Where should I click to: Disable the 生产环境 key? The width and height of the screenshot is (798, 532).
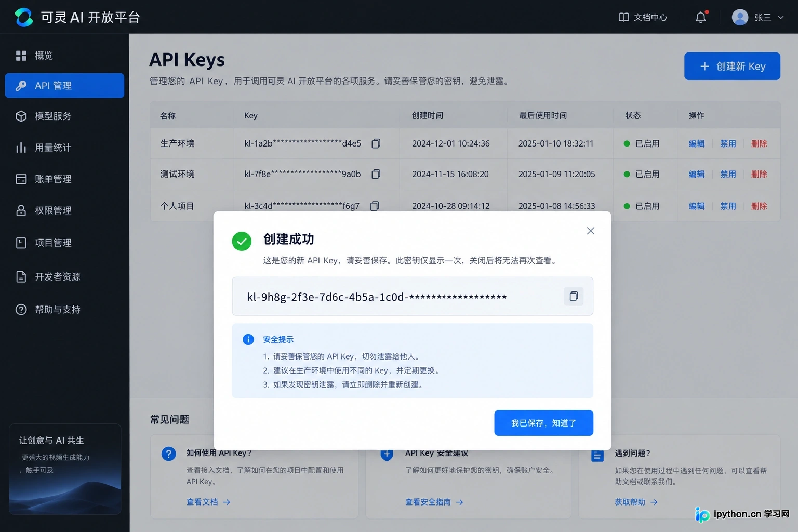coord(728,143)
